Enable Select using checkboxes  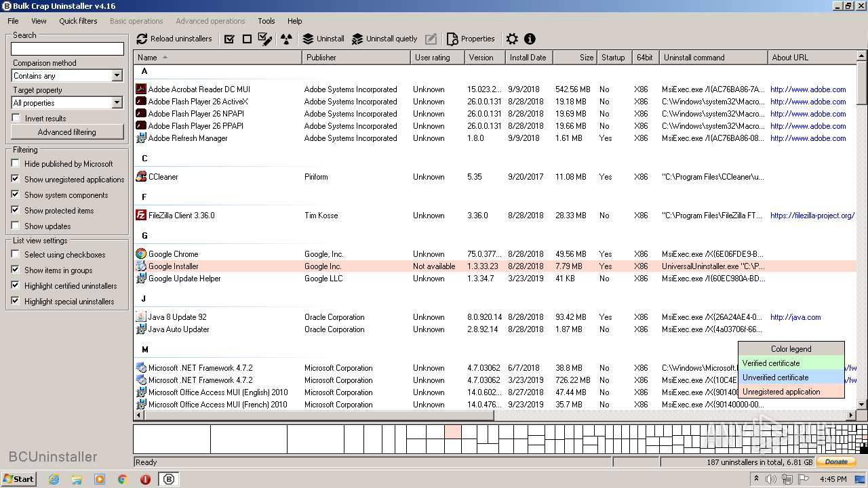pos(16,254)
